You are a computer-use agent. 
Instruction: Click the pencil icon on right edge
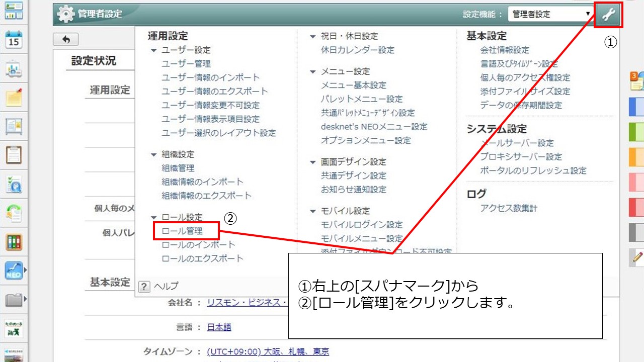(636, 257)
